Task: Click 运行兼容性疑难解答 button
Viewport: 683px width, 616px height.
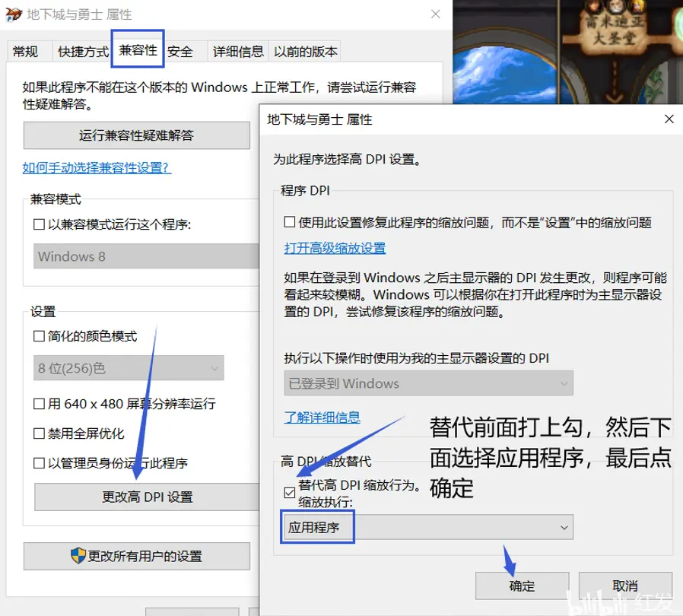Action: [136, 135]
